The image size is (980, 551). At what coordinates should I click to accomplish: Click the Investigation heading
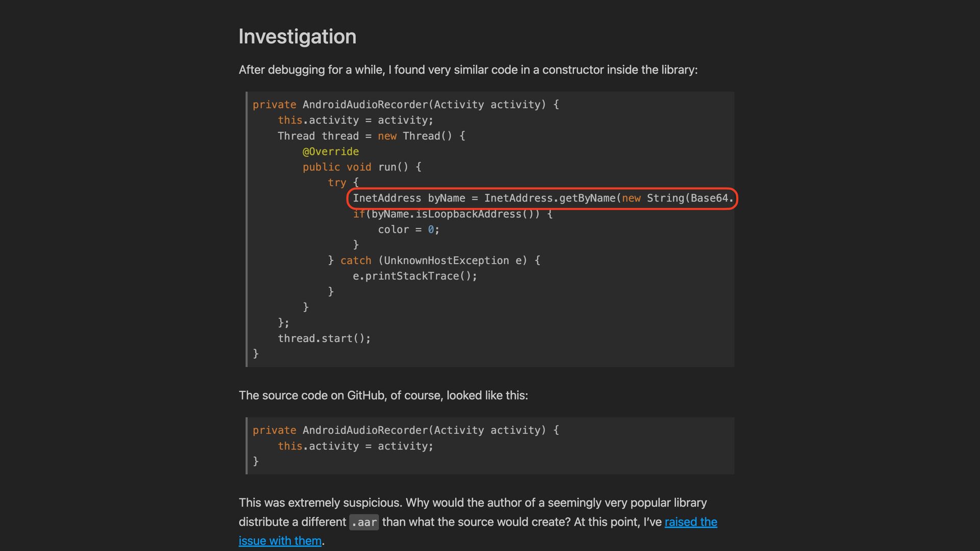point(297,37)
